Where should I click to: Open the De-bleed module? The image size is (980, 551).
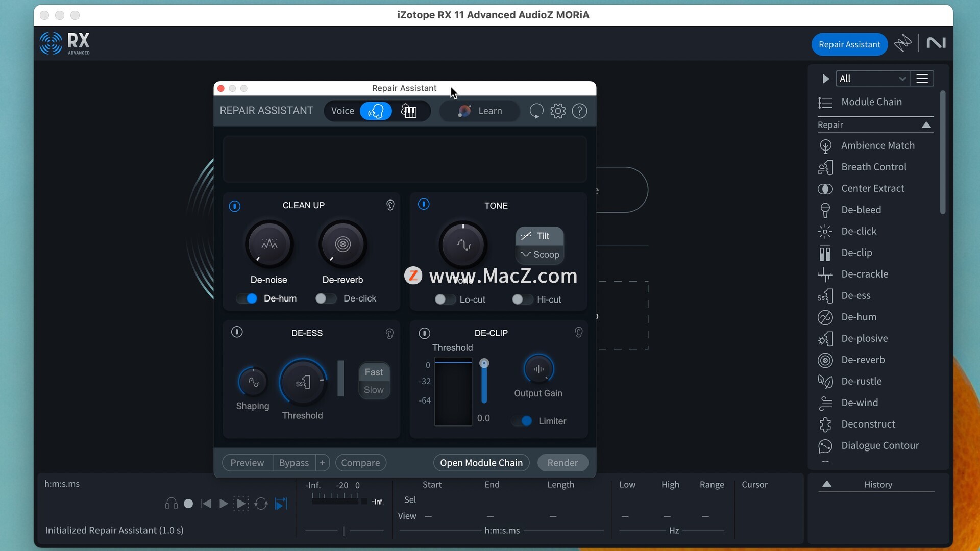coord(875,210)
